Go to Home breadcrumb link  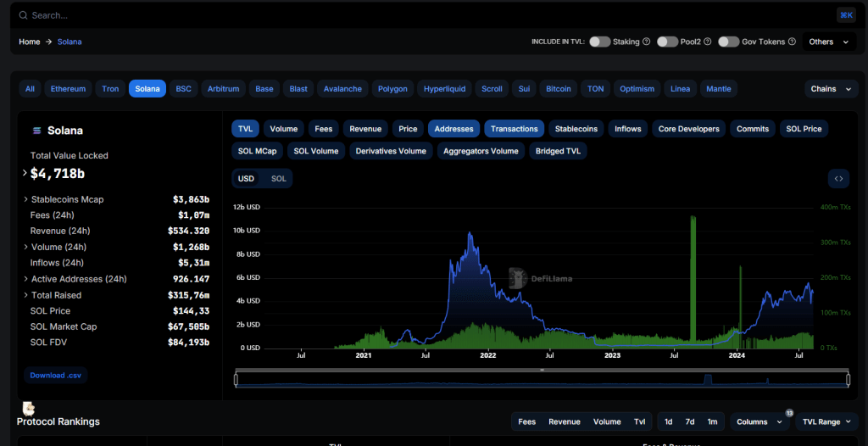tap(30, 42)
